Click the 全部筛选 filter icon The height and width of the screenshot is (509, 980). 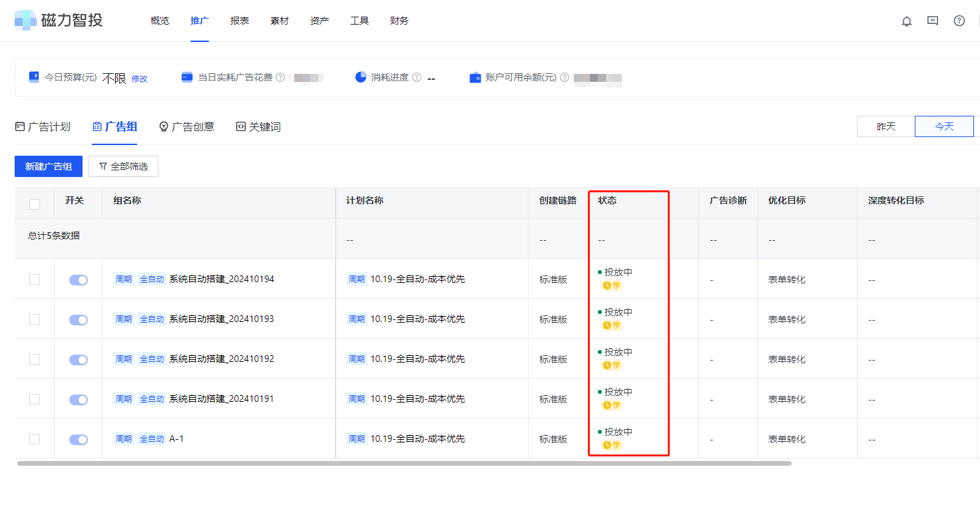click(105, 166)
